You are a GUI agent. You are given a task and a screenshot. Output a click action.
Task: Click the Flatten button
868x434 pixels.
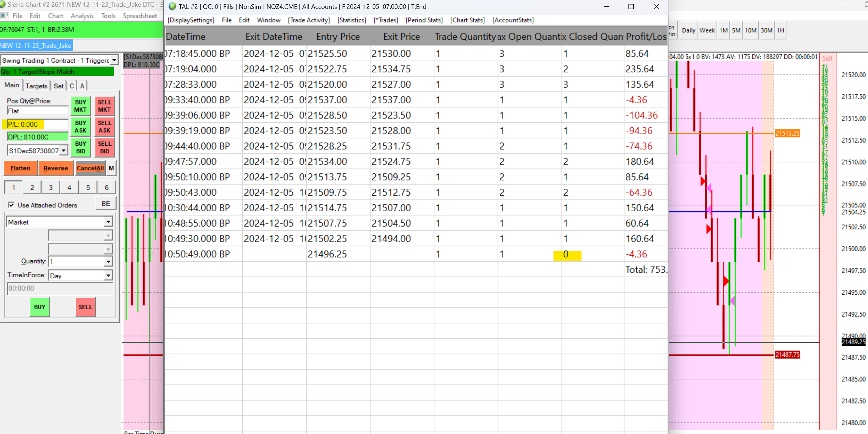point(20,168)
